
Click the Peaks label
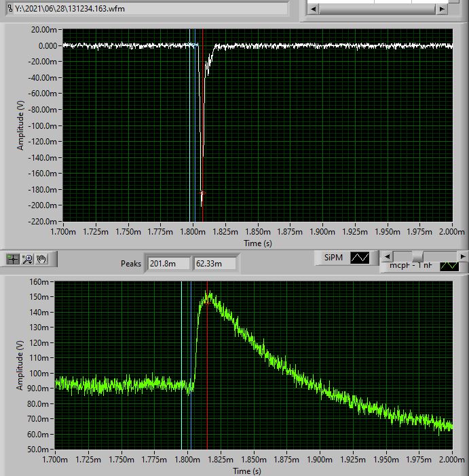[131, 264]
